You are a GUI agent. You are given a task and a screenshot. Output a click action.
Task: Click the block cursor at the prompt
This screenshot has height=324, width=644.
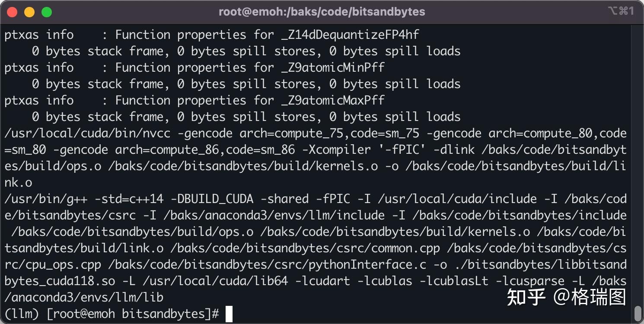(229, 314)
